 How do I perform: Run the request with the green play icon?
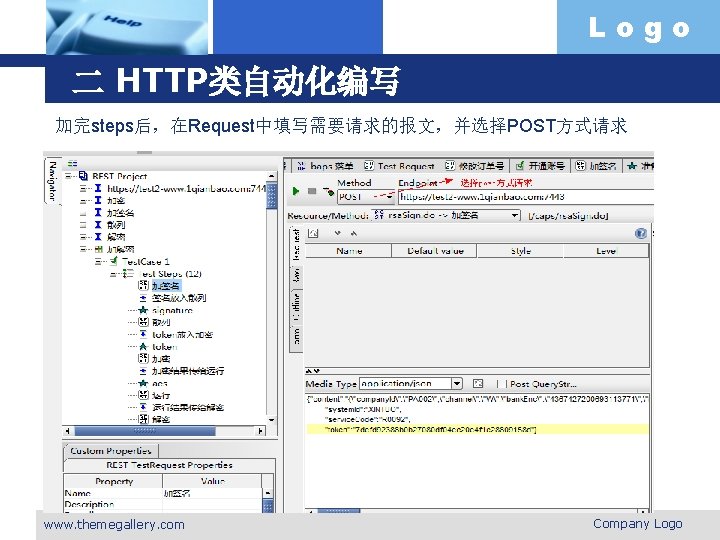(x=296, y=191)
